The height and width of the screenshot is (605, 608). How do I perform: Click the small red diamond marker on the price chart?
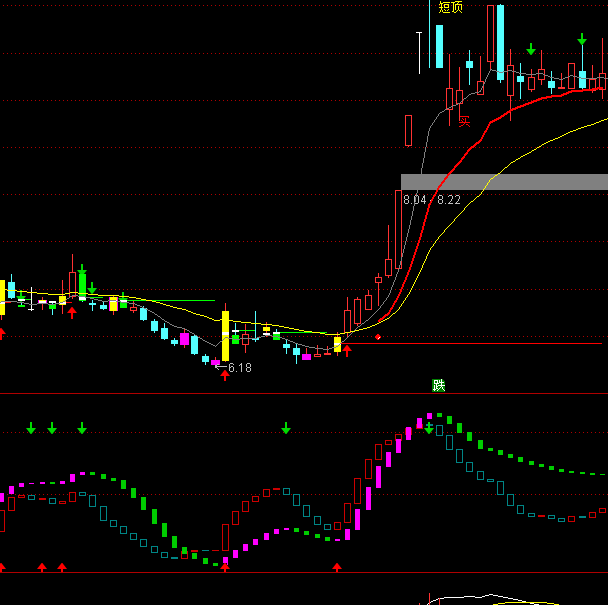[378, 337]
